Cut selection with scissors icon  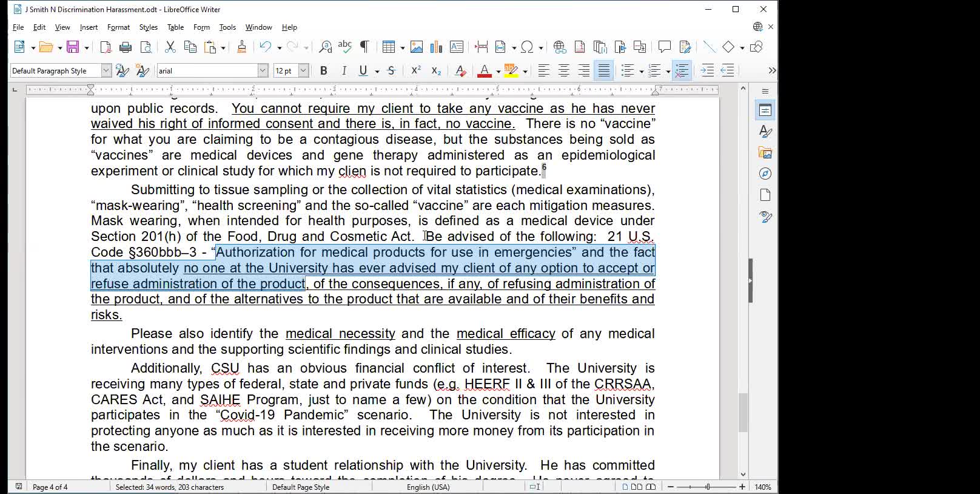click(x=170, y=47)
